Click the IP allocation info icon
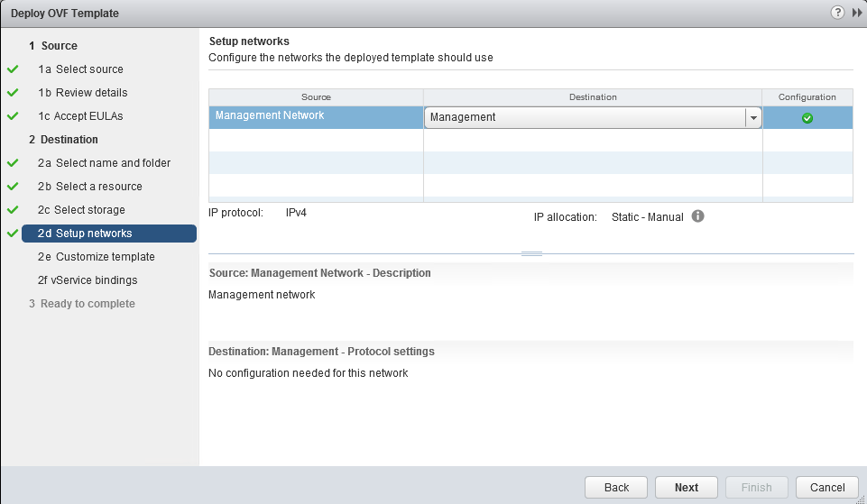The height and width of the screenshot is (504, 867). tap(697, 216)
